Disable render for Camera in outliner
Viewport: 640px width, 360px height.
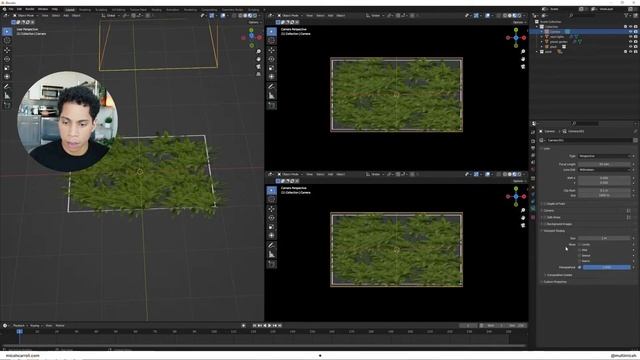coord(636,31)
